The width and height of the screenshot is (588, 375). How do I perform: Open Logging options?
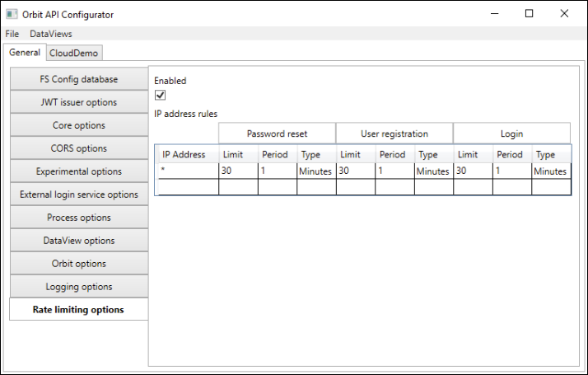click(79, 287)
